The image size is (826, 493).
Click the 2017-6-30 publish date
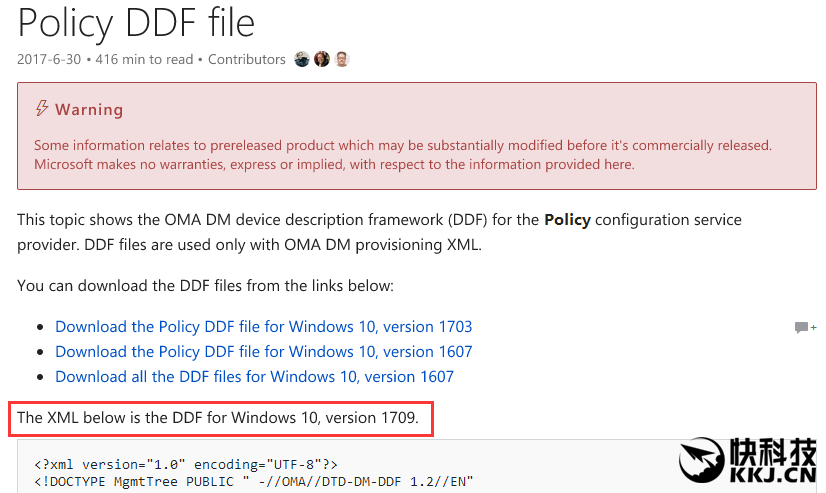click(x=51, y=59)
